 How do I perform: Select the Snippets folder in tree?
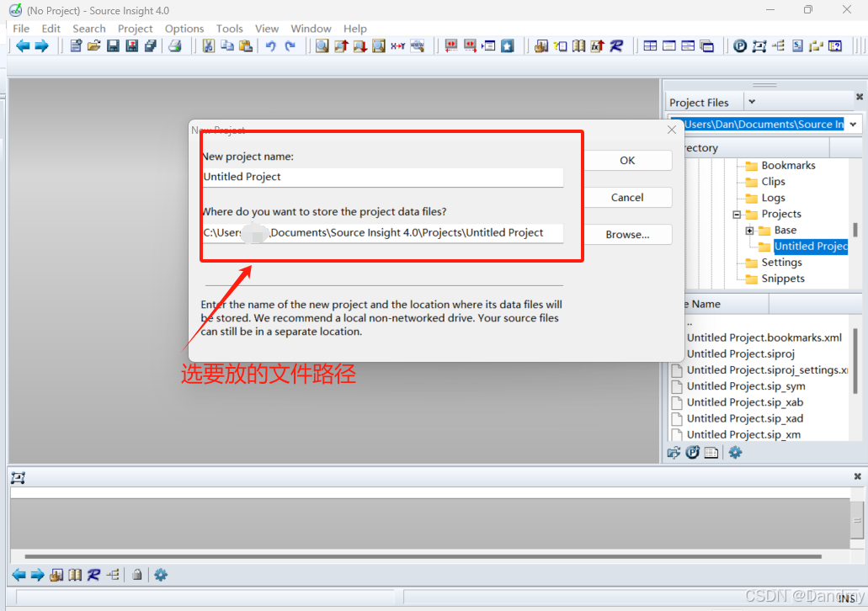[783, 279]
